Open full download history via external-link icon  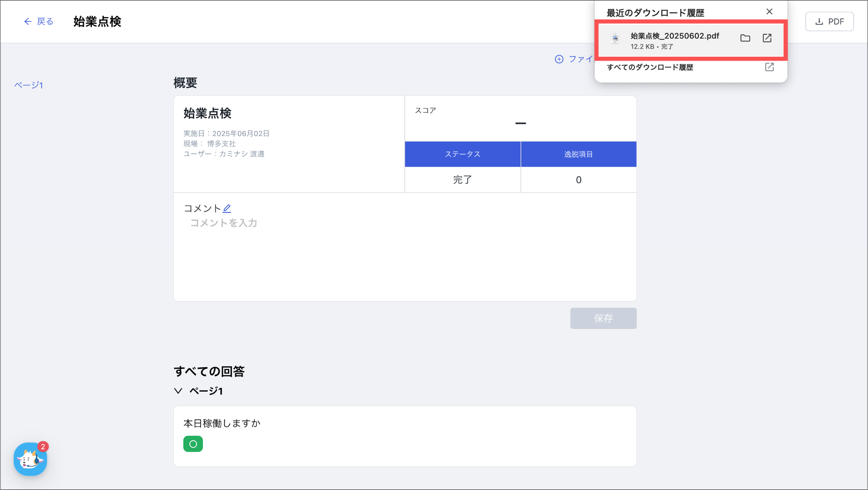[x=769, y=67]
